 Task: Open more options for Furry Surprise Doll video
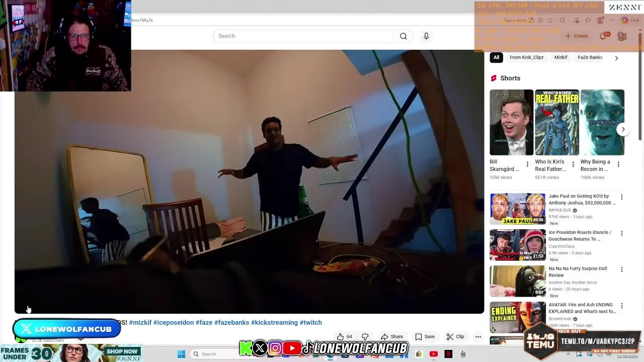pyautogui.click(x=622, y=270)
